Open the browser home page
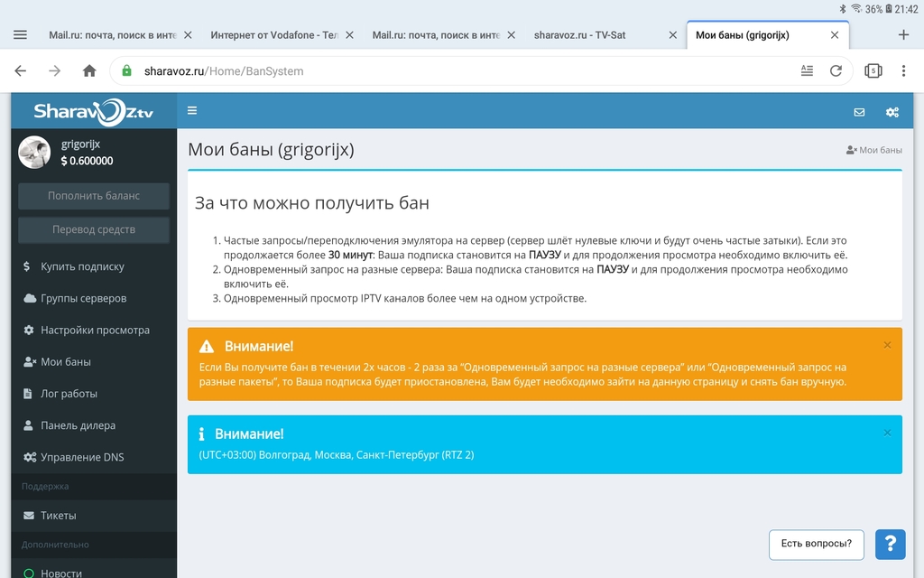Screen dimensions: 924x578 (89, 70)
